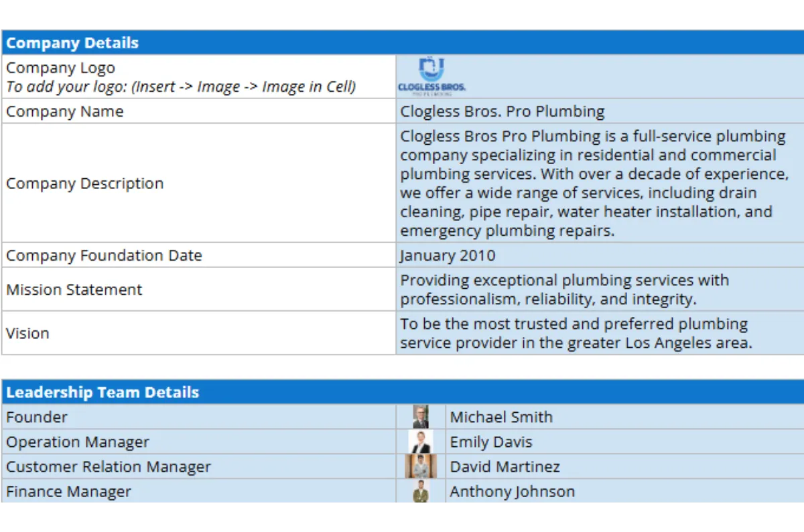Select the 'David Martinez' name cell
The height and width of the screenshot is (532, 804).
[x=623, y=466]
